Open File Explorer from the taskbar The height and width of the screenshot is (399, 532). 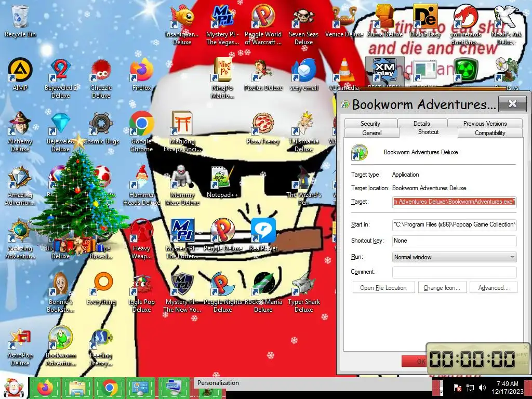(77, 388)
